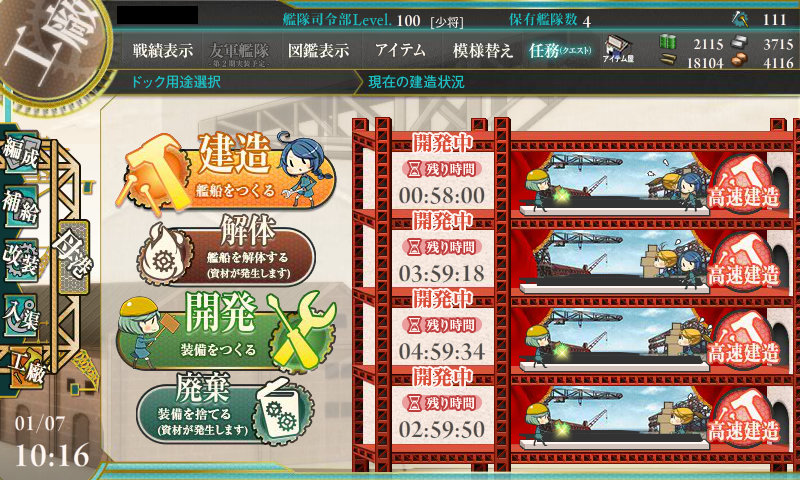Open the 入渠 docking repair sidebar icon

(x=21, y=315)
